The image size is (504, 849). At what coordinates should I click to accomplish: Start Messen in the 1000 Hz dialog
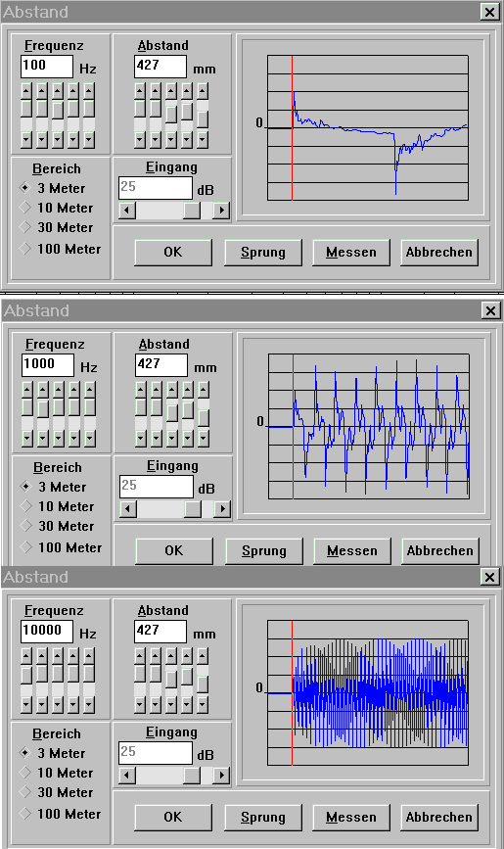click(x=352, y=550)
